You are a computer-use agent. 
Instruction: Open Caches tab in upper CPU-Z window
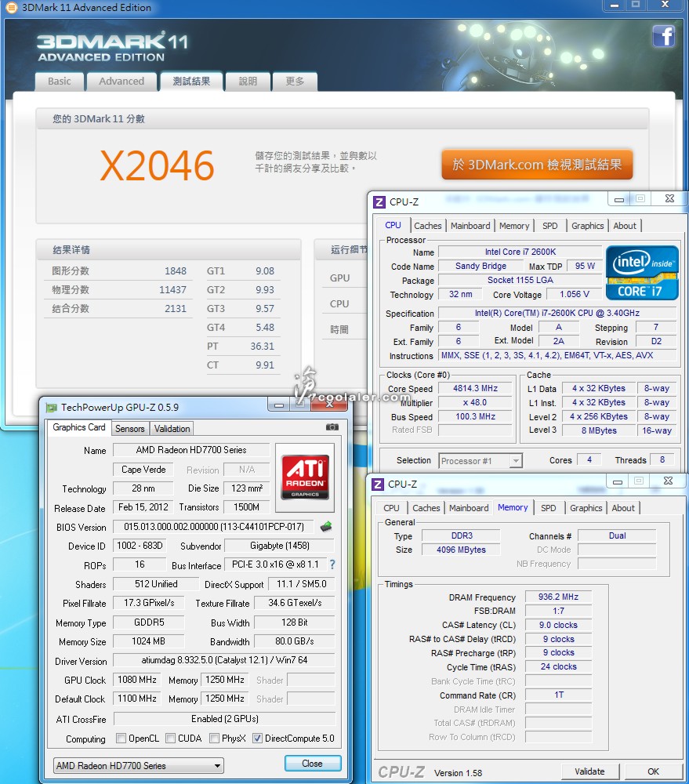click(x=428, y=226)
